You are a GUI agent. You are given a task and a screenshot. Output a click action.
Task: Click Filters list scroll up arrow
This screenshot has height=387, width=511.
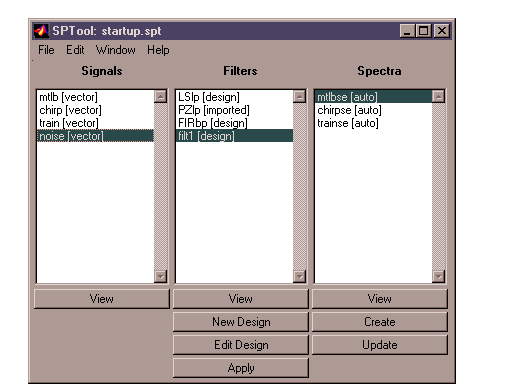[300, 97]
